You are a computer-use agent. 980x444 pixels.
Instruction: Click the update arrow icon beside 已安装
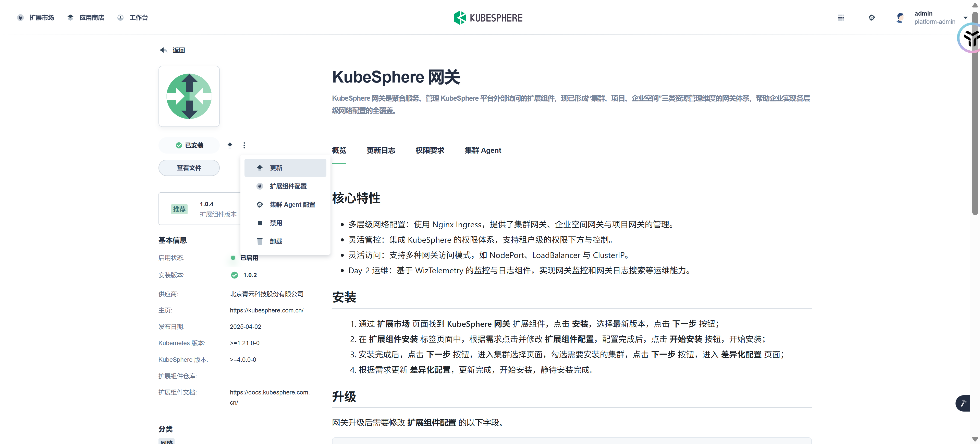(230, 145)
